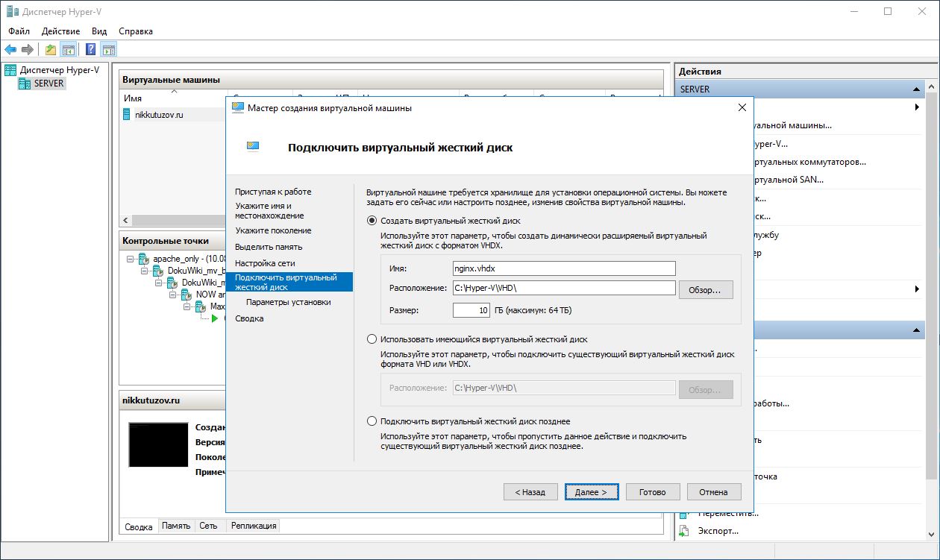
Task: Click the back arrow toolbar icon
Action: point(10,50)
